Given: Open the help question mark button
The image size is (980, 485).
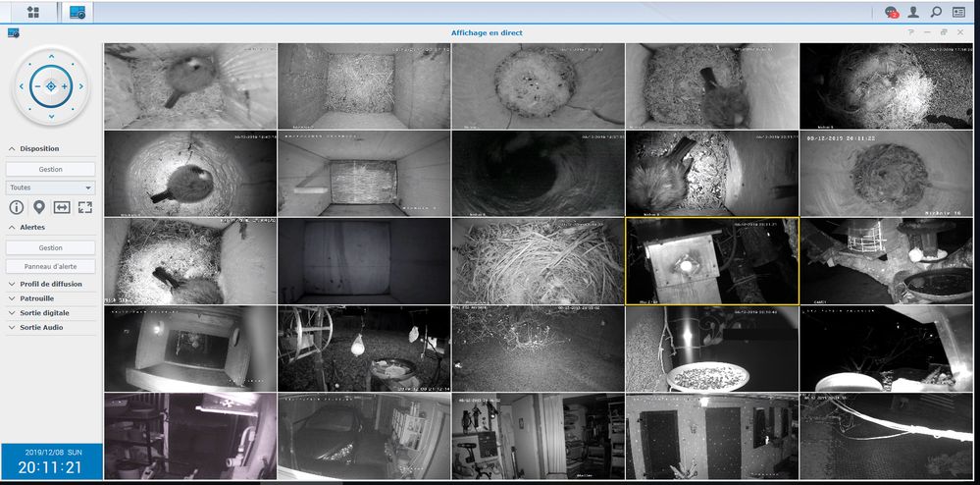Looking at the screenshot, I should click(911, 32).
